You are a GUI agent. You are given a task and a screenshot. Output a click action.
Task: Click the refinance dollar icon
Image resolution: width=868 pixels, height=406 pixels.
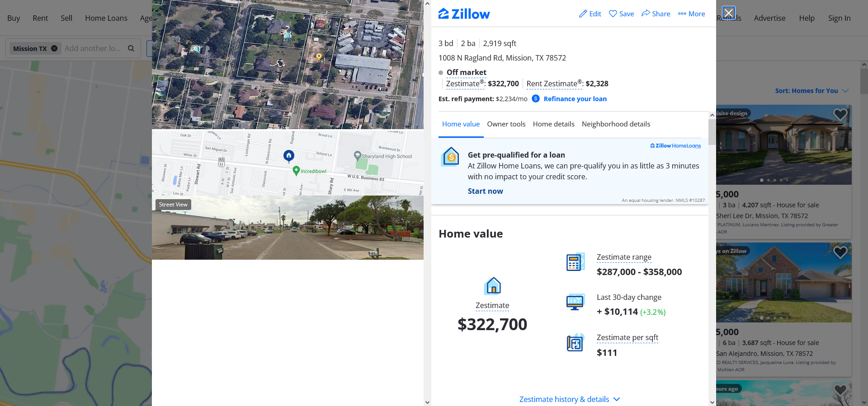pyautogui.click(x=536, y=98)
